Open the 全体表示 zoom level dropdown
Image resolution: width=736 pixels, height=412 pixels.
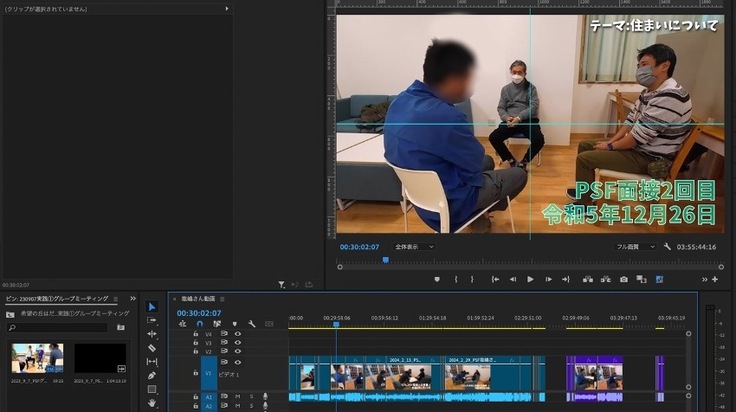tap(414, 246)
